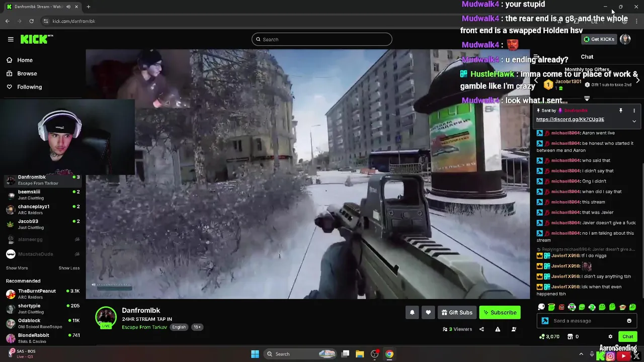The width and height of the screenshot is (644, 362).
Task: Select the English language tag
Action: point(179,327)
